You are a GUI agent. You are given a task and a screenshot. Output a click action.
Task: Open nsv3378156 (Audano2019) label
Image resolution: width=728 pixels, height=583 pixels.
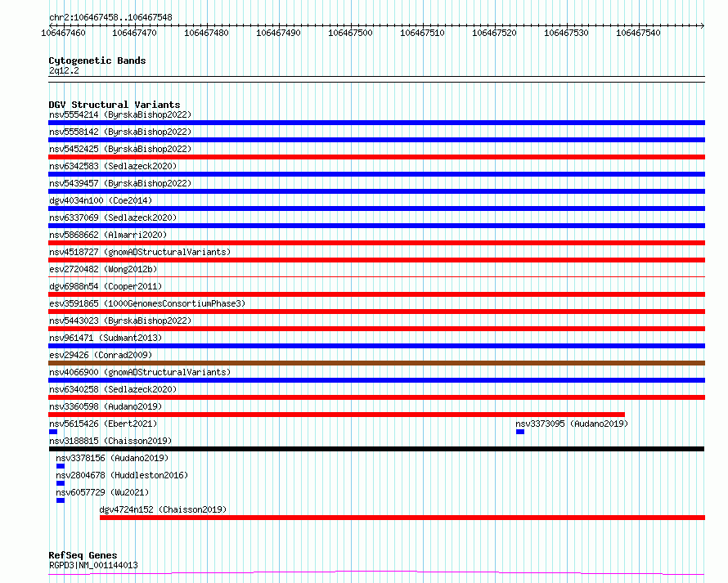[x=112, y=458]
